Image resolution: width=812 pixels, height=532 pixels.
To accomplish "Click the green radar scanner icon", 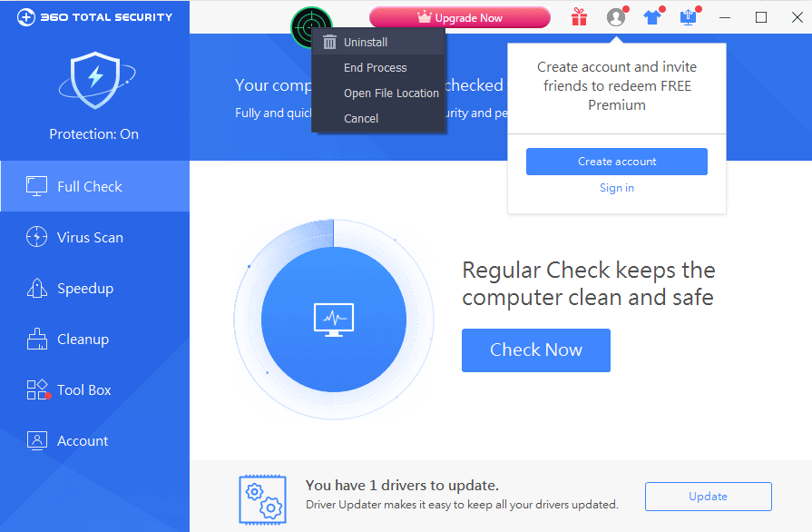I will tap(311, 25).
